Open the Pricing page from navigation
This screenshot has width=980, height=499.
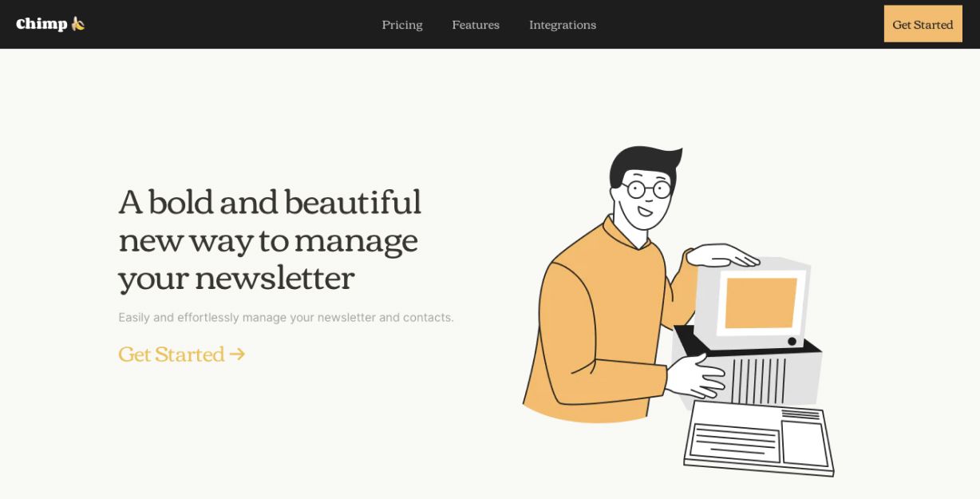[x=402, y=25]
